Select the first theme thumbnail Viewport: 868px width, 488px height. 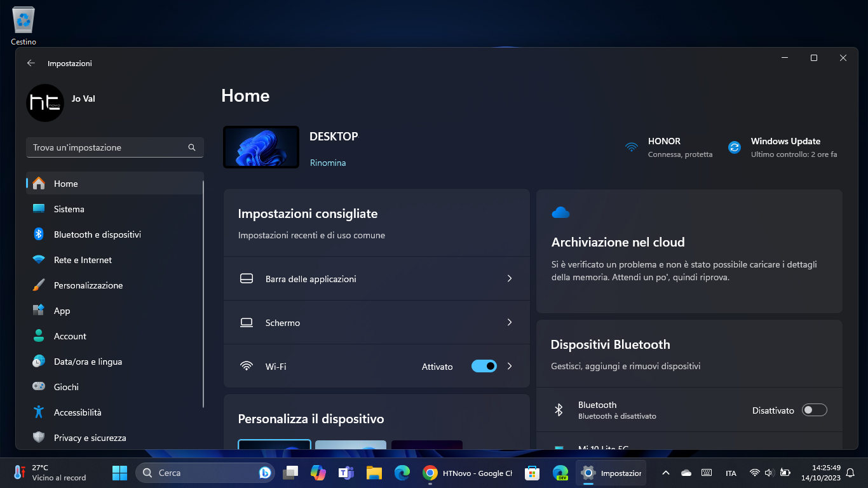click(x=275, y=445)
